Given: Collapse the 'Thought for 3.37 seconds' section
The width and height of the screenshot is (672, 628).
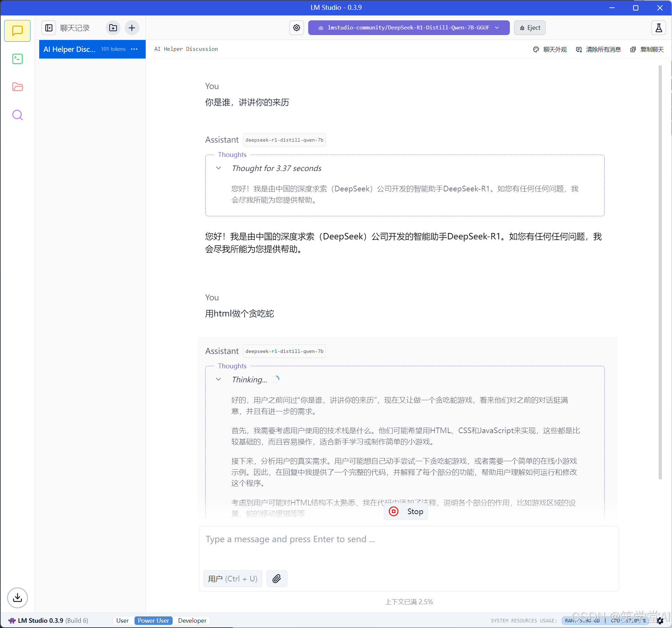Looking at the screenshot, I should coord(219,168).
